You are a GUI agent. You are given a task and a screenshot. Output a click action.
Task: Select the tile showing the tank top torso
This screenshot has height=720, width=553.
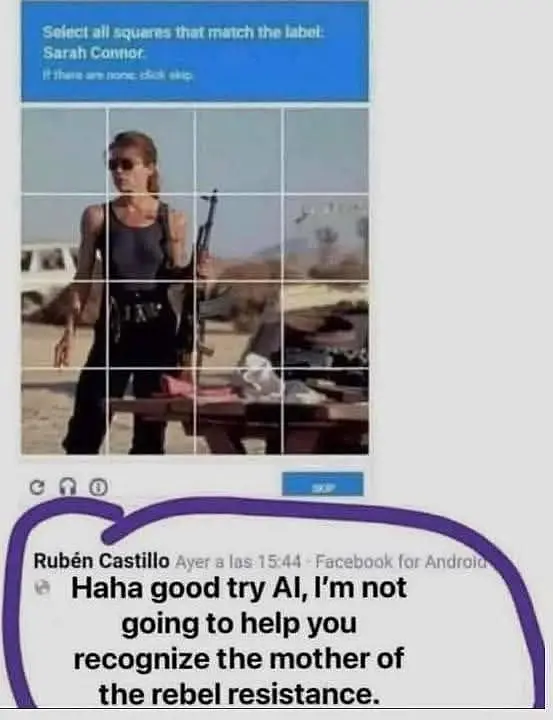tap(151, 237)
